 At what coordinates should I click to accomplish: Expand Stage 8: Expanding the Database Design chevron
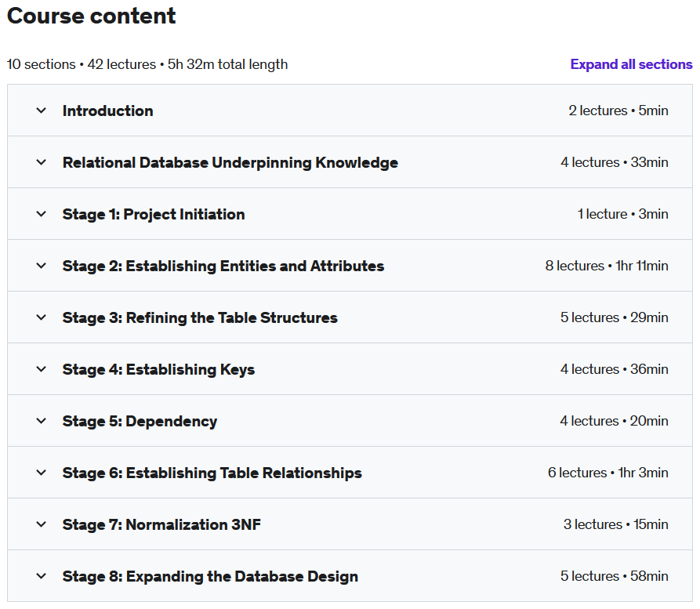click(41, 576)
